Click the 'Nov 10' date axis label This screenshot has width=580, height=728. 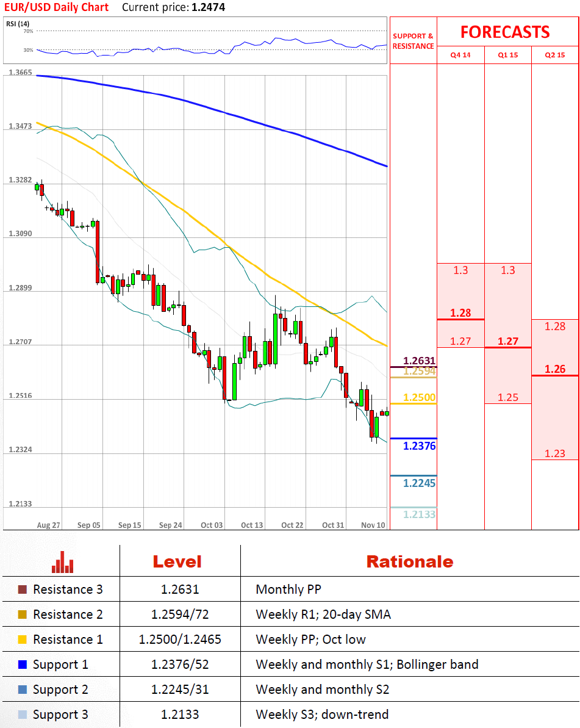pyautogui.click(x=373, y=525)
